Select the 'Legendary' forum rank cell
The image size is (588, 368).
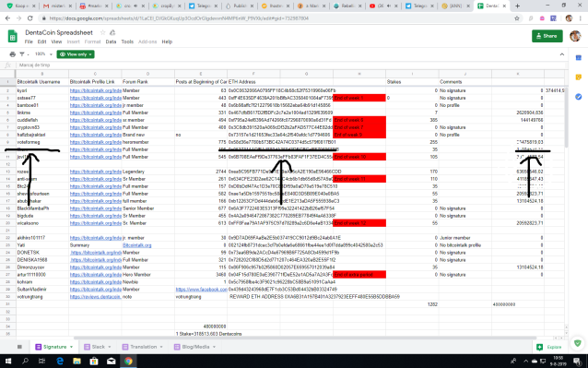pos(147,172)
